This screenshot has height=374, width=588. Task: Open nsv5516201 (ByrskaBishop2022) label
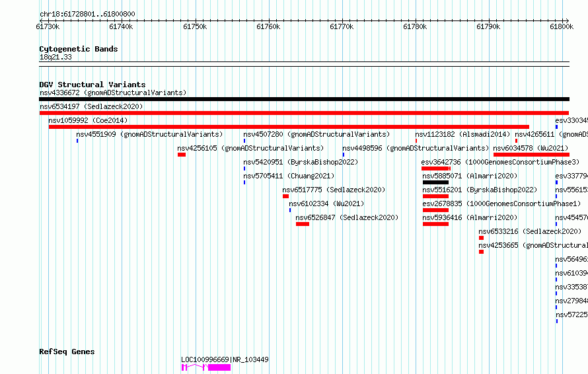click(x=480, y=190)
